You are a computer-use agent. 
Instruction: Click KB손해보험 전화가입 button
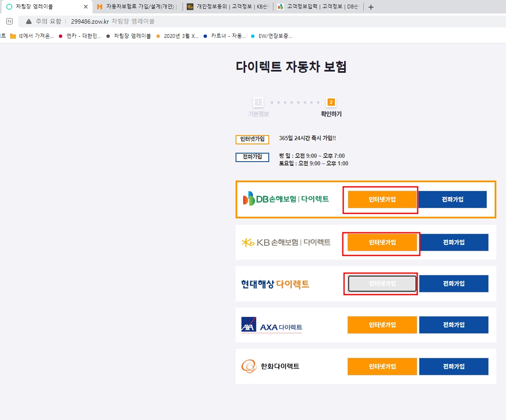point(454,242)
